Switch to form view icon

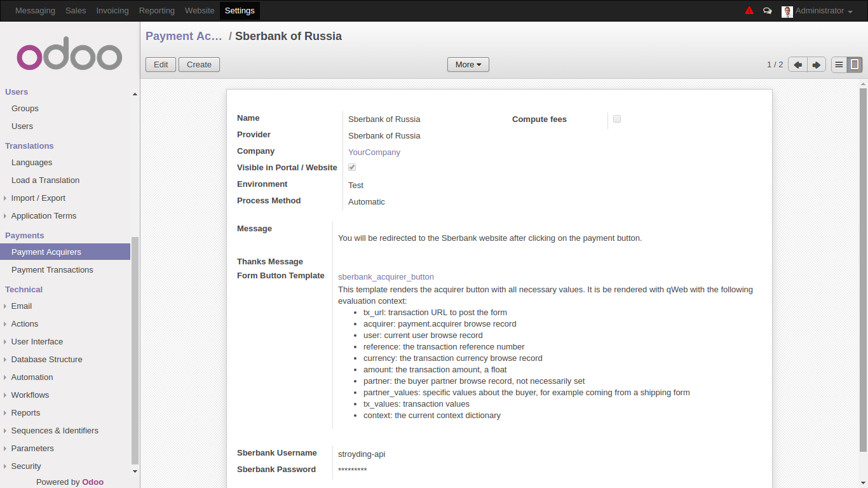pos(855,65)
